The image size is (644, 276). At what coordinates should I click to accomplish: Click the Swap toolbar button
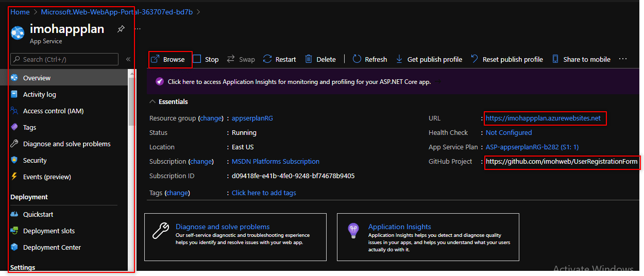pos(241,59)
